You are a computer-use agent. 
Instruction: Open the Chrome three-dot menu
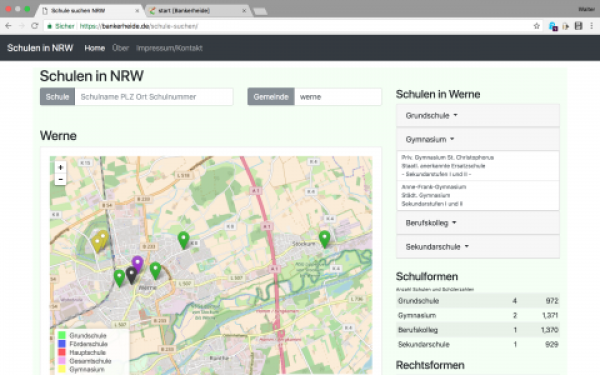coord(592,26)
